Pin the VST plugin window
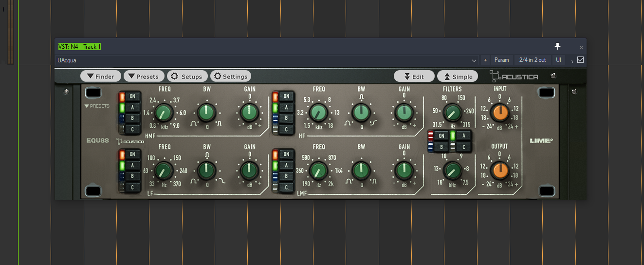The width and height of the screenshot is (644, 265). [x=558, y=46]
